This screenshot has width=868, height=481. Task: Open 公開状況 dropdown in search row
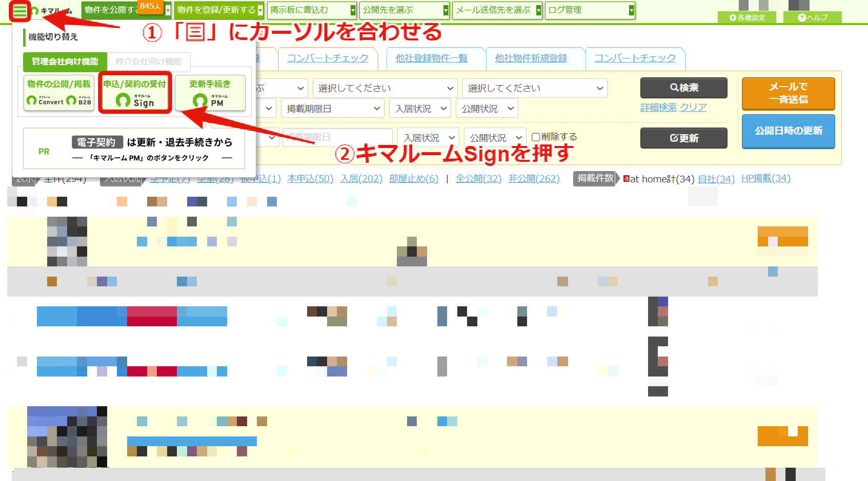pyautogui.click(x=487, y=109)
